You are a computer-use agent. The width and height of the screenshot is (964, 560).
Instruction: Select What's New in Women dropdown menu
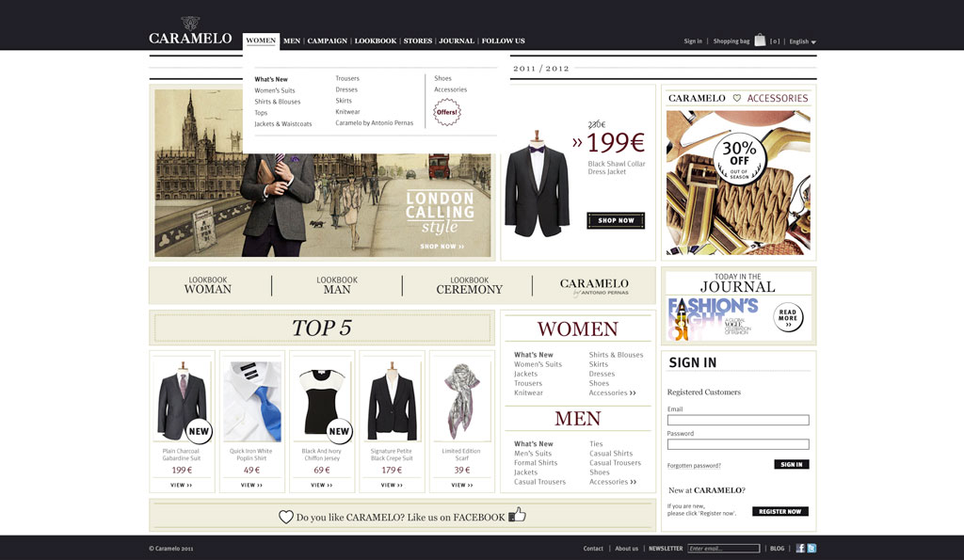(271, 79)
